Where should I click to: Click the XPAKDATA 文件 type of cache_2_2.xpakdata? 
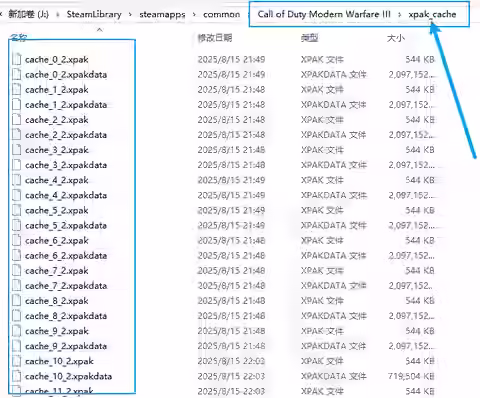pyautogui.click(x=333, y=135)
